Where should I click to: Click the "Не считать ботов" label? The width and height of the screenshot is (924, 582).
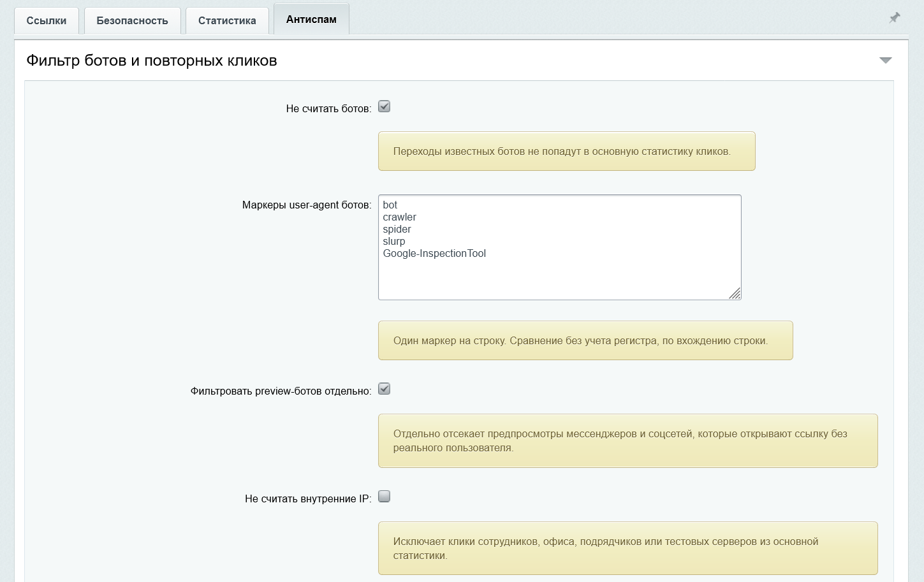pos(328,108)
